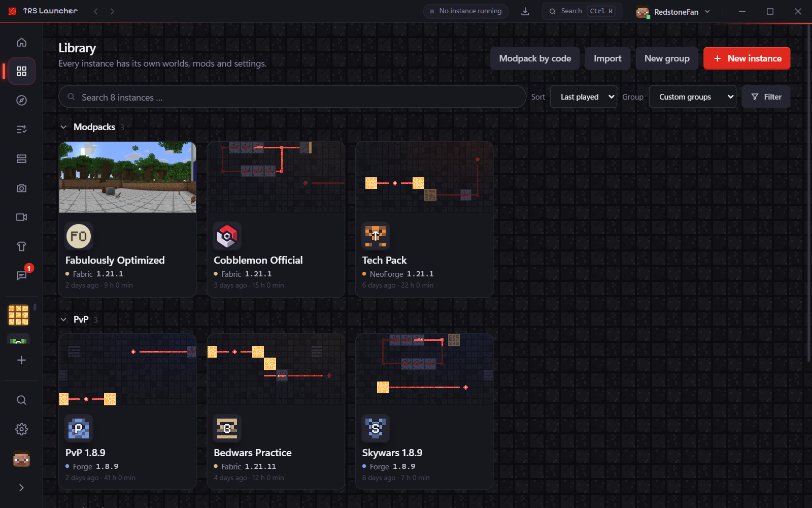Open the Last played sort dropdown
This screenshot has height=508, width=812.
coord(584,97)
